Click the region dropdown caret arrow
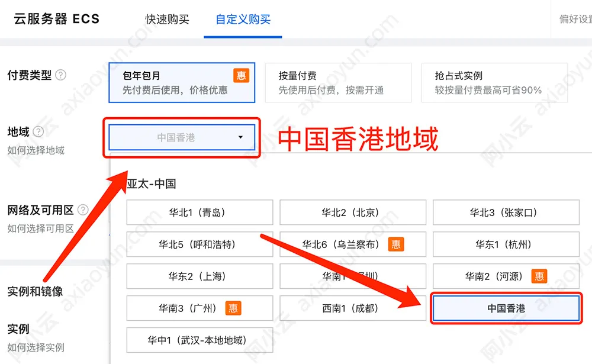This screenshot has height=364, width=592. [x=240, y=137]
